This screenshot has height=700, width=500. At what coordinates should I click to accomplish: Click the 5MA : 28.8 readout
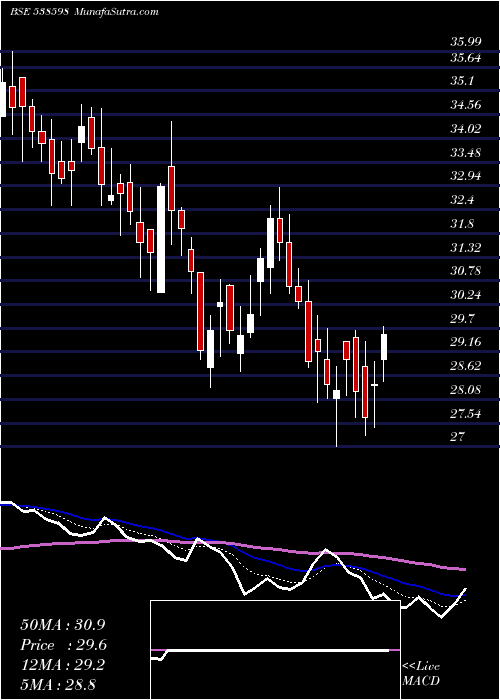(x=58, y=684)
